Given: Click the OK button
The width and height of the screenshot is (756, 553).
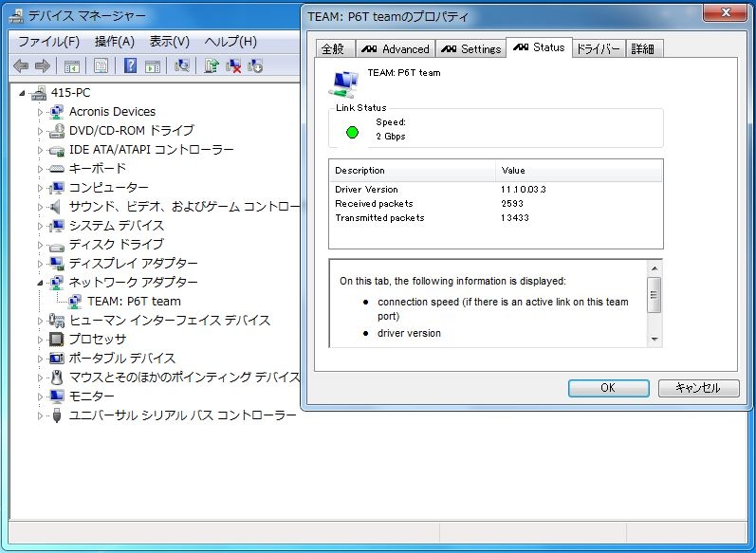Looking at the screenshot, I should point(608,388).
